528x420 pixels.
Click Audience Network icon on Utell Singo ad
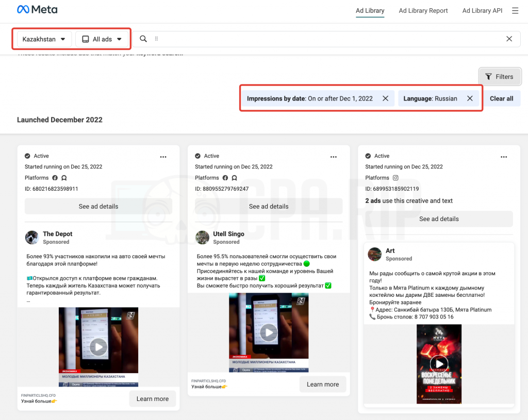pos(235,178)
